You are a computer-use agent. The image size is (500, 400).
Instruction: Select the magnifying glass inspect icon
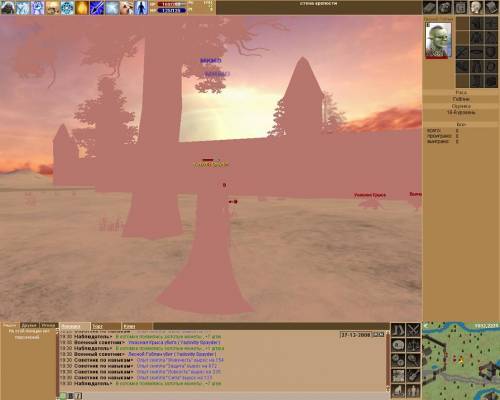tap(413, 361)
